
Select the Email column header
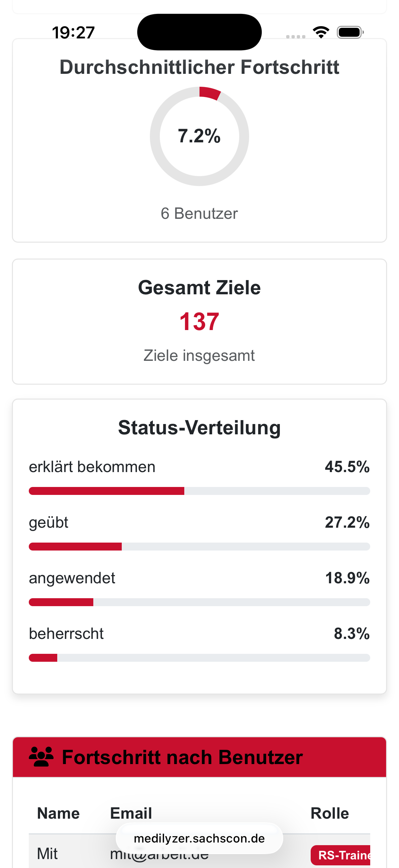tap(131, 813)
